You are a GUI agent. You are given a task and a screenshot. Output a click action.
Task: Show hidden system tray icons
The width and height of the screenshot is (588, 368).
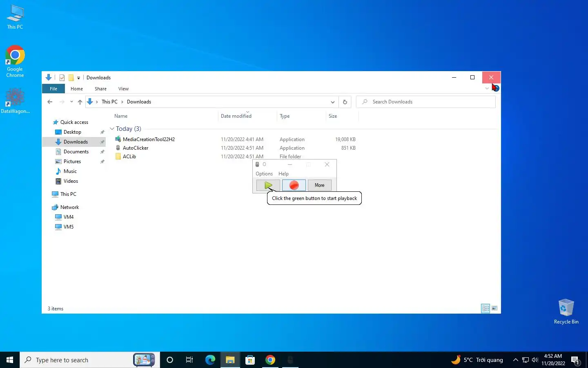[x=515, y=360]
